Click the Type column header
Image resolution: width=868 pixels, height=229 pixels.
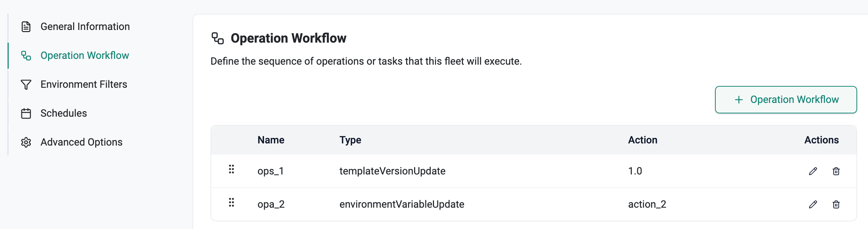coord(350,140)
